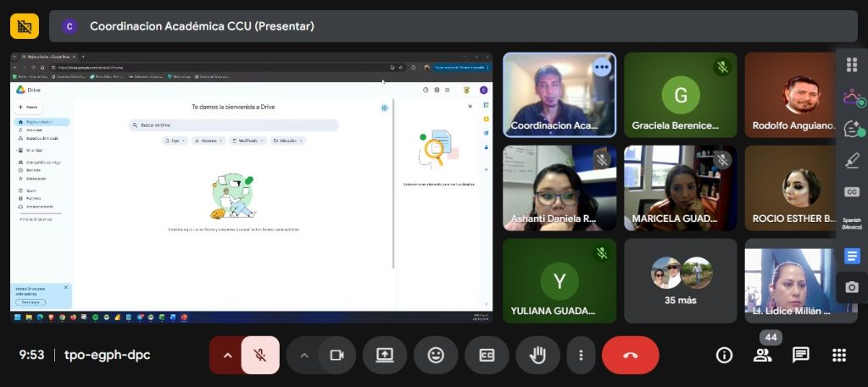The width and height of the screenshot is (868, 387).
Task: Open the emoji reactions picker
Action: 436,355
